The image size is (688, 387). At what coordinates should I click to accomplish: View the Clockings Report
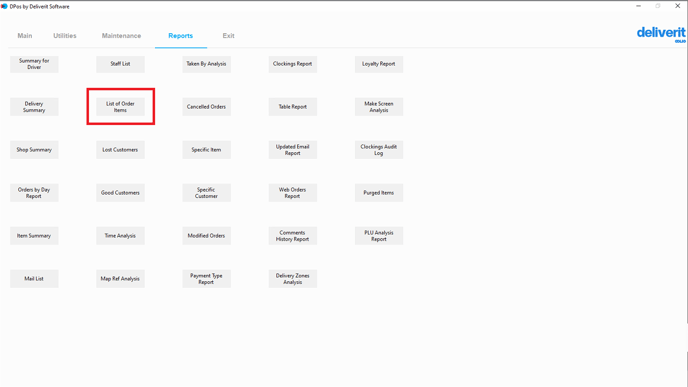(293, 64)
